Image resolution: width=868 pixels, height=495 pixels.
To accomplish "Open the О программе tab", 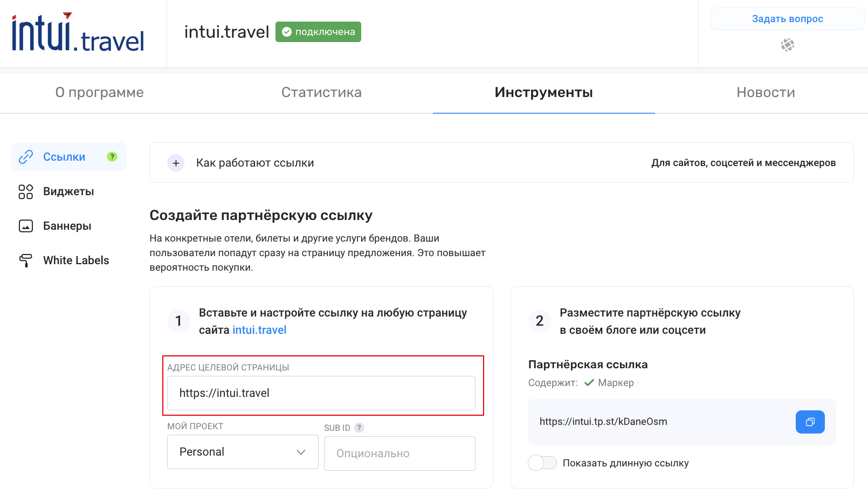I will [100, 93].
